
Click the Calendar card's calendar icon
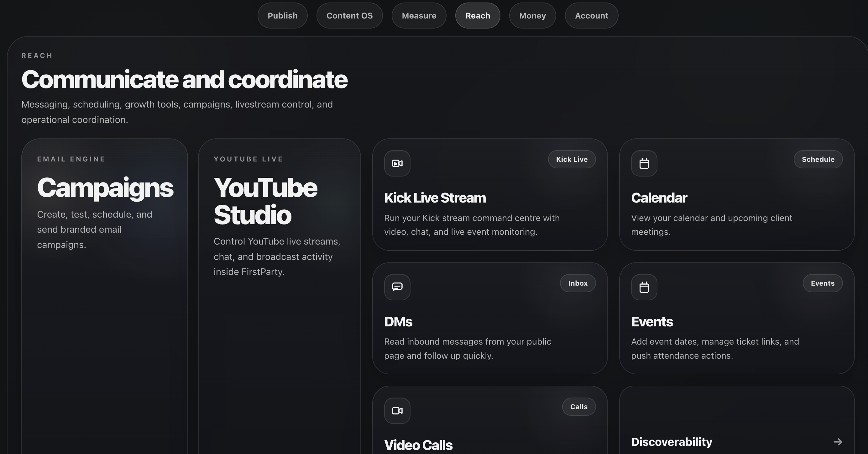point(644,163)
